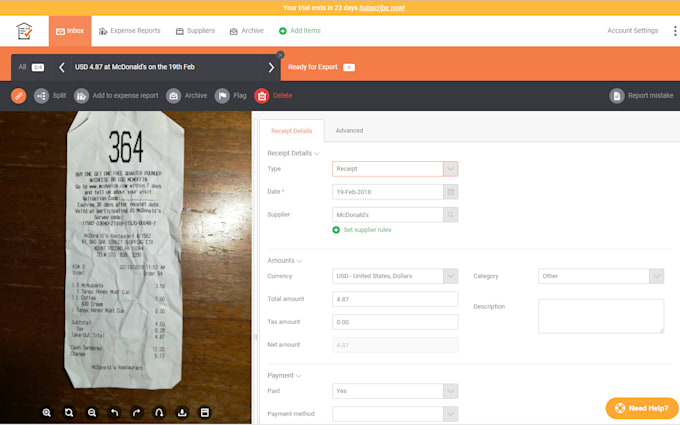Image resolution: width=680 pixels, height=425 pixels.
Task: Click the Archive icon in dark toolbar
Action: click(x=173, y=96)
